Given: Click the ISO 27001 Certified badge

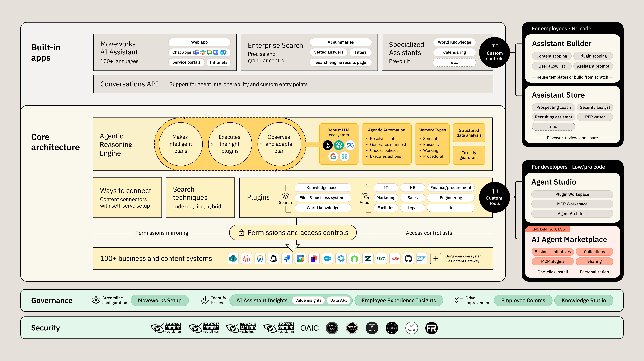Looking at the screenshot, I should [166, 328].
